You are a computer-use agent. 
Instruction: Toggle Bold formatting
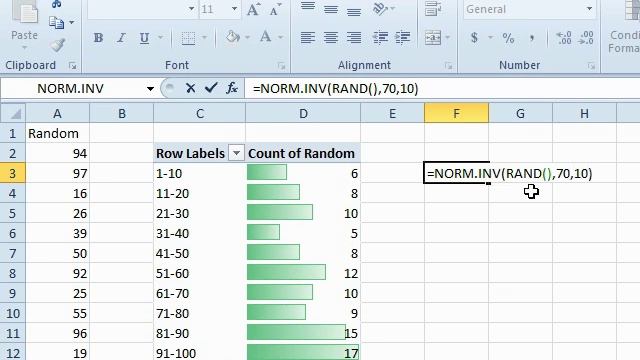tap(98, 38)
